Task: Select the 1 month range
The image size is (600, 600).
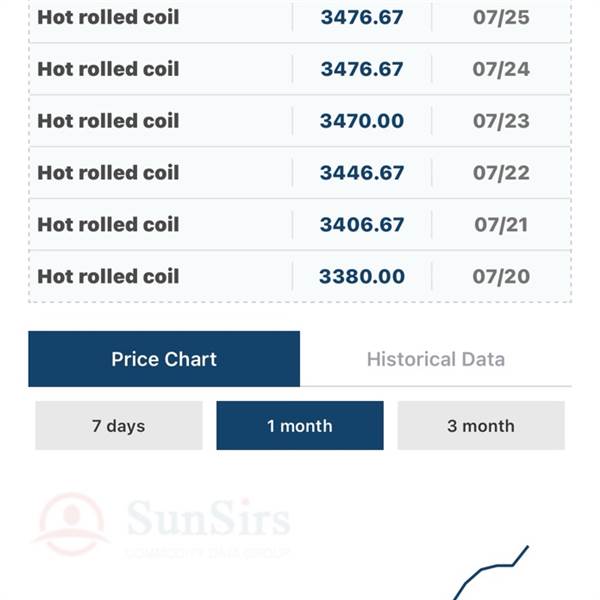Action: pos(300,426)
